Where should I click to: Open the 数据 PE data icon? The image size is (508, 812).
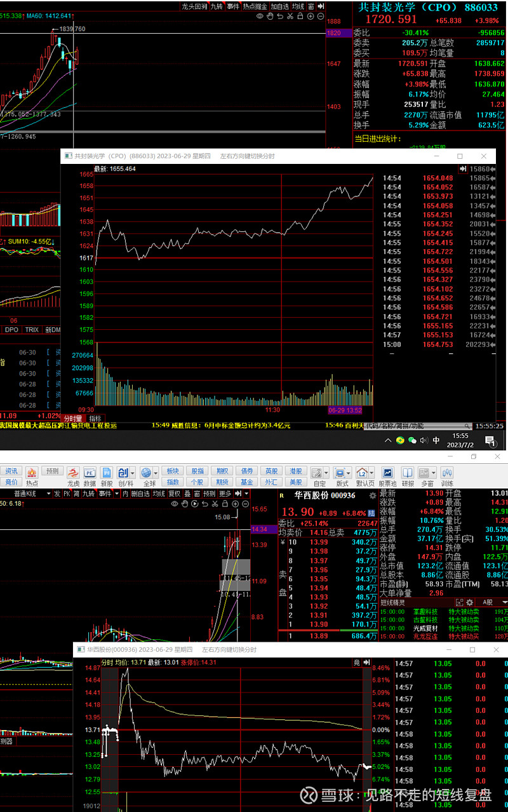90,473
